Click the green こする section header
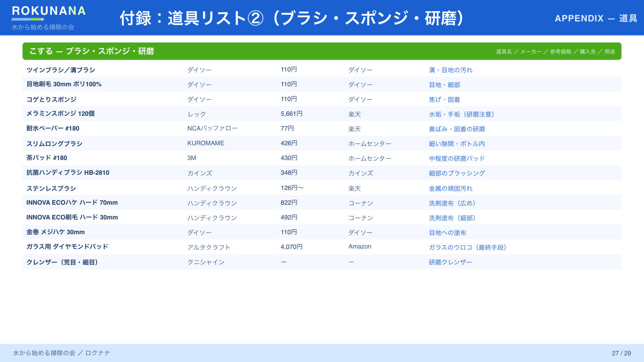Viewport: 644px width, 362px height. click(322, 51)
